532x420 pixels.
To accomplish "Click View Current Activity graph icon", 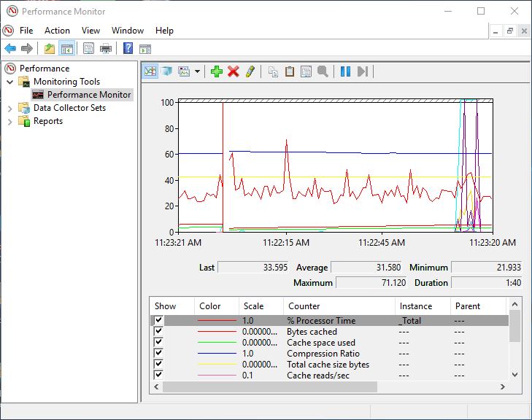I will click(150, 71).
